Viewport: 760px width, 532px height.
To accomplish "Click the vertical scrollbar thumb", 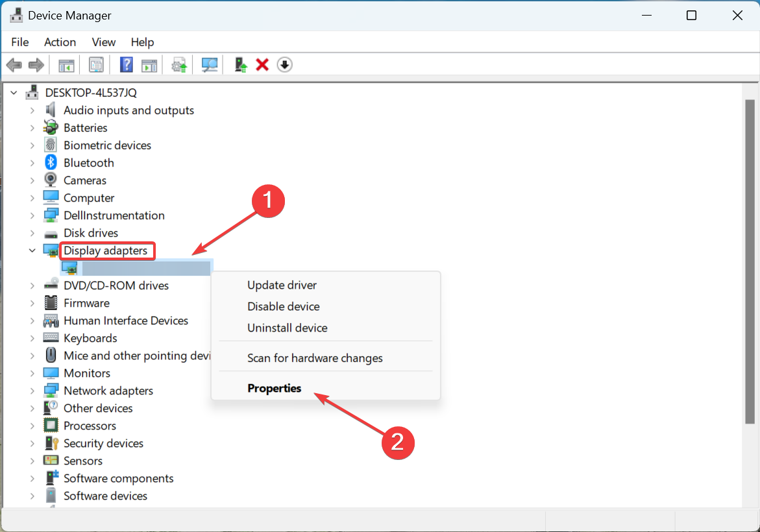I will click(750, 261).
